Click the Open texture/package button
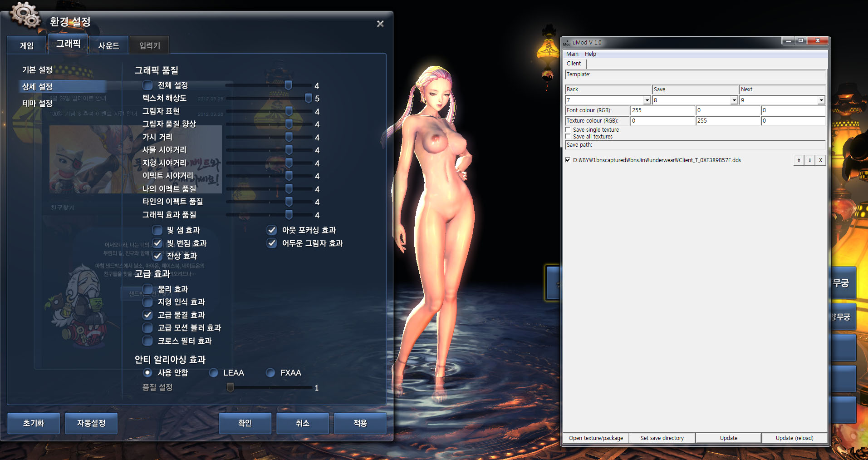868x460 pixels. [596, 438]
